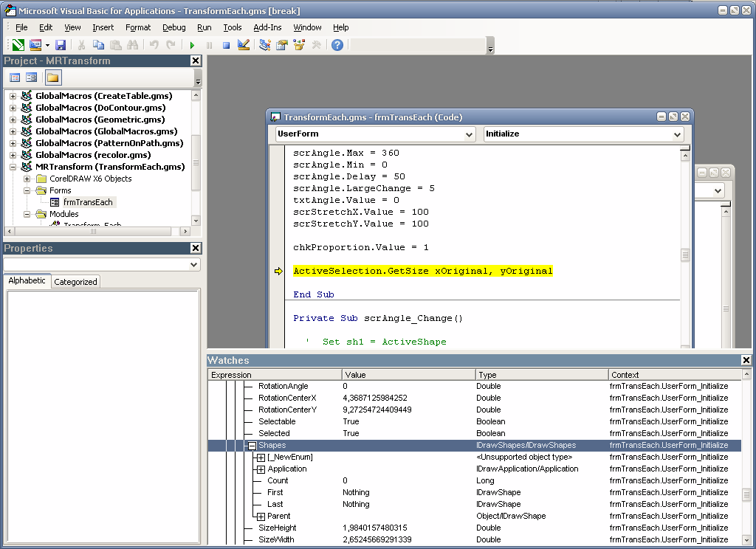The width and height of the screenshot is (756, 549).
Task: Expand the Application watch entry
Action: point(261,469)
